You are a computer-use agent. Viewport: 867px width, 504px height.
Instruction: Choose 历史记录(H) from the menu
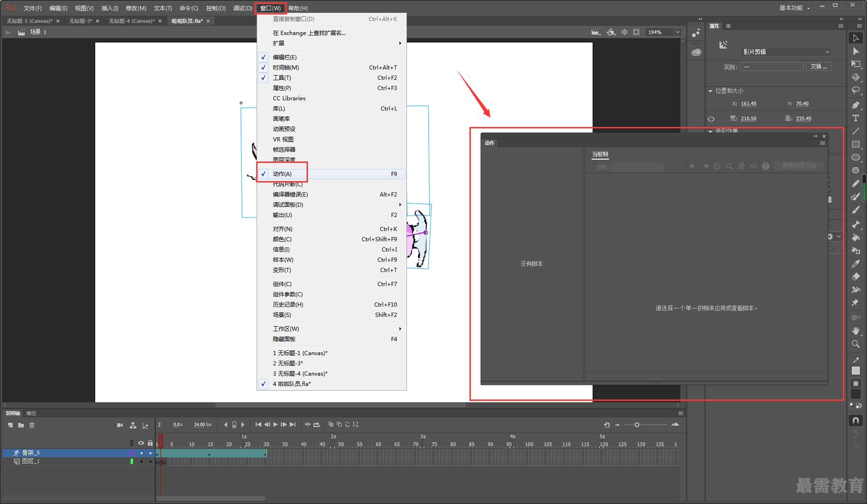point(332,305)
